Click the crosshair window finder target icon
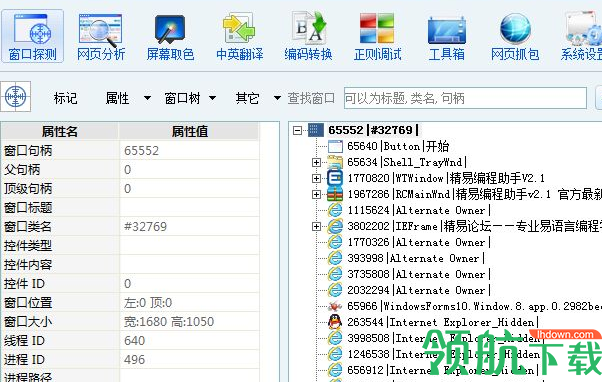The height and width of the screenshot is (382, 602). pos(15,96)
